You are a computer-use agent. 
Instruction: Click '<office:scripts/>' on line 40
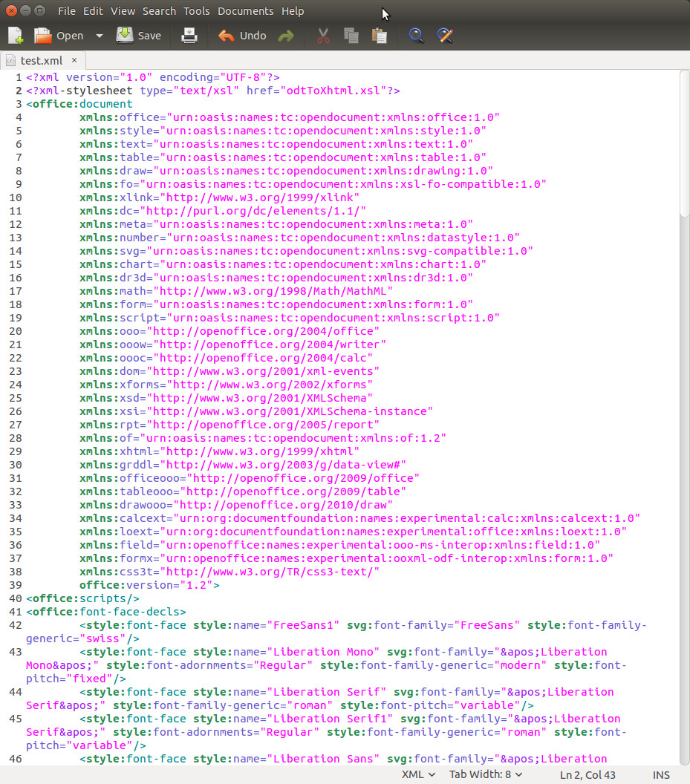(82, 598)
